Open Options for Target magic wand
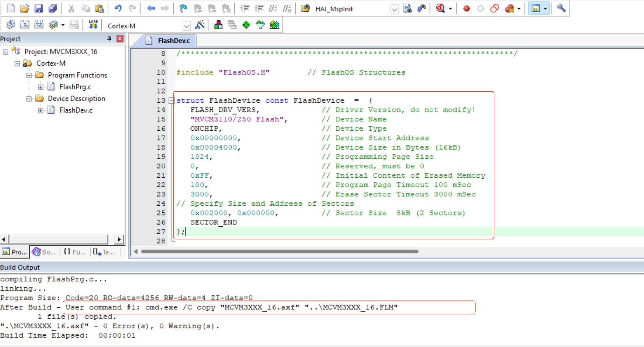 point(200,25)
